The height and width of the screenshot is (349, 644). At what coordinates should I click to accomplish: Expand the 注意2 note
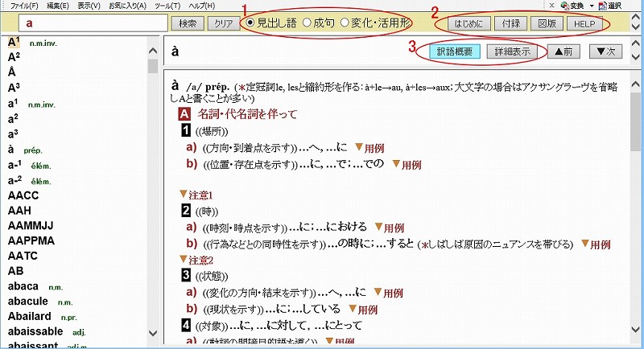(x=196, y=260)
